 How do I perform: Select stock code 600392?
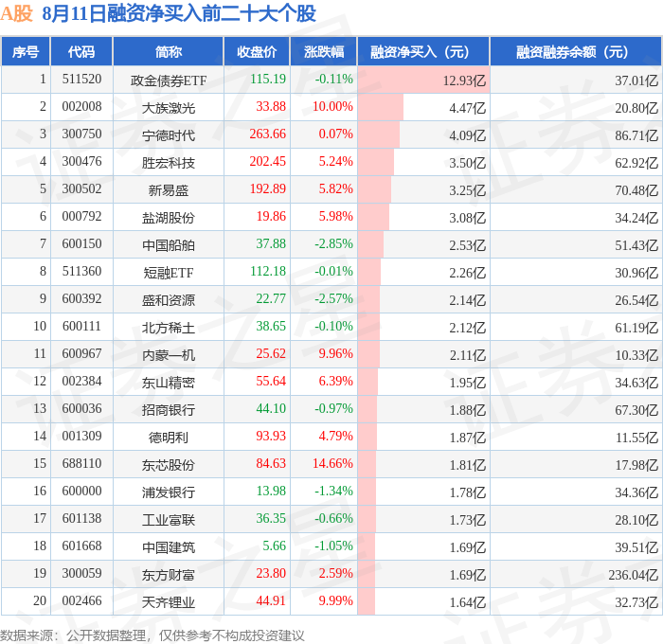point(81,299)
